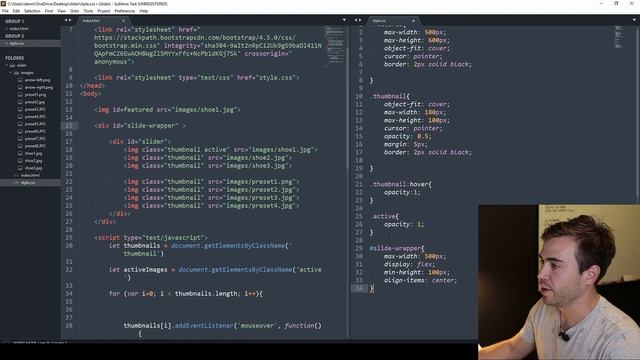
Task: Click the slider folder icon
Action: tap(12, 65)
